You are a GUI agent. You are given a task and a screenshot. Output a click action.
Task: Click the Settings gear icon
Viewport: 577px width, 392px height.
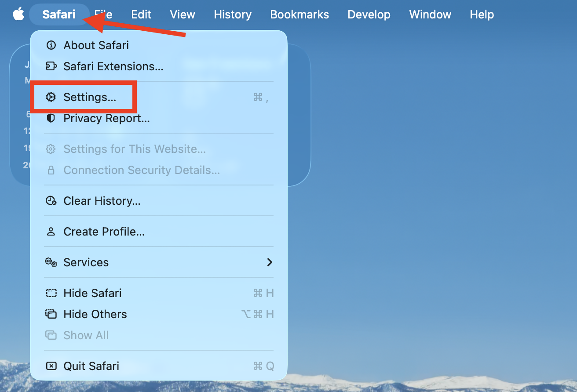click(x=51, y=97)
